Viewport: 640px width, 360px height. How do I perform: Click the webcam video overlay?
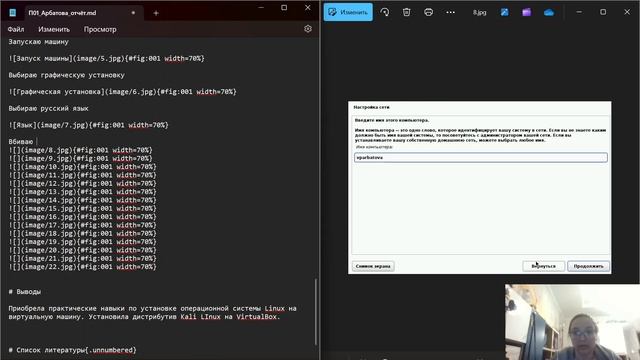click(572, 322)
